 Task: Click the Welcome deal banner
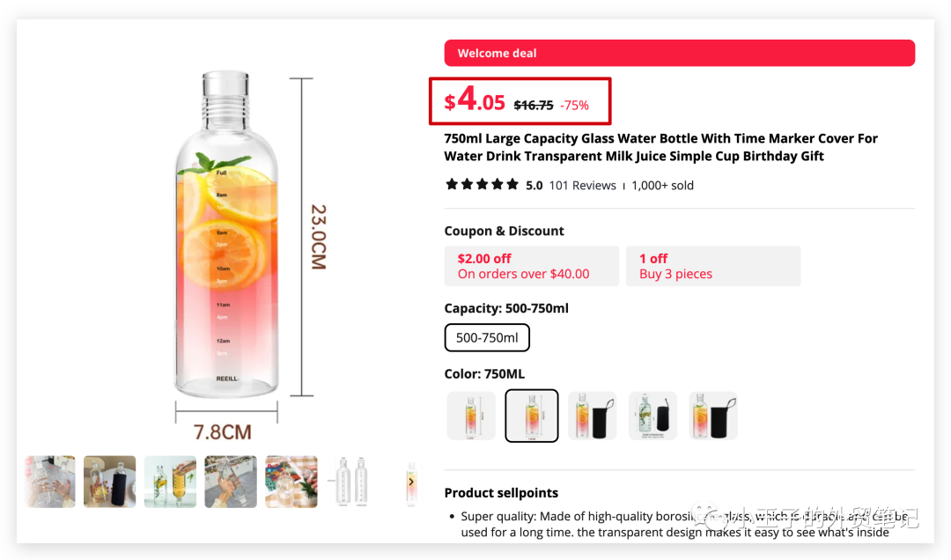point(679,53)
